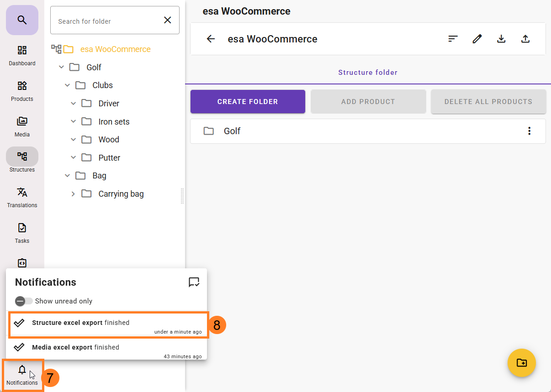Image resolution: width=551 pixels, height=392 pixels.
Task: Mark all notifications as read
Action: (x=194, y=282)
